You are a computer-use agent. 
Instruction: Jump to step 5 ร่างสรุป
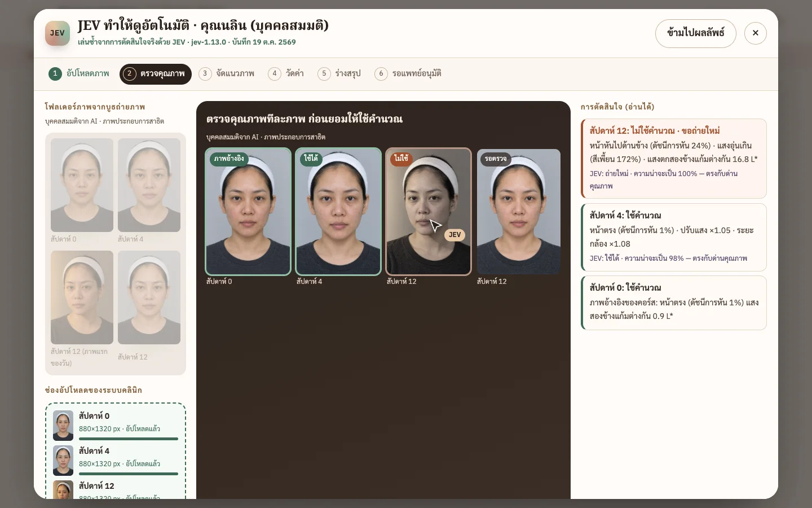coord(339,74)
